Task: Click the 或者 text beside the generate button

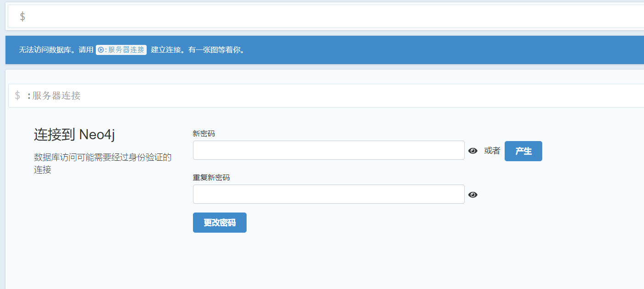Action: (x=492, y=151)
